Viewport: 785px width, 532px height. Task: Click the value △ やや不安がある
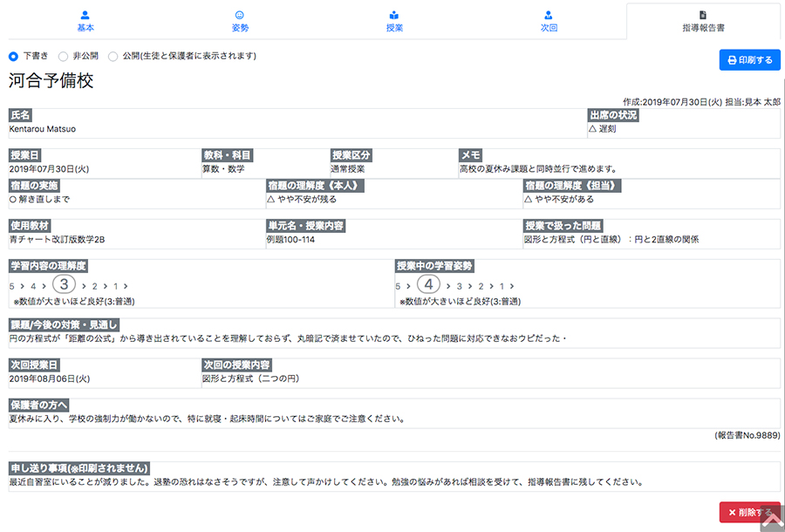(559, 199)
